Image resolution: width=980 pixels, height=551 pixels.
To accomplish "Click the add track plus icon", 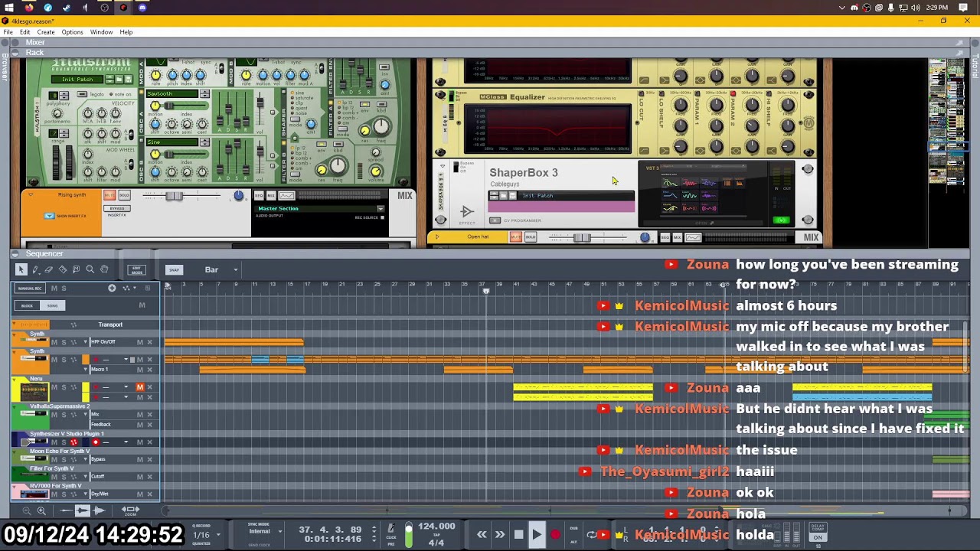I will (x=112, y=288).
